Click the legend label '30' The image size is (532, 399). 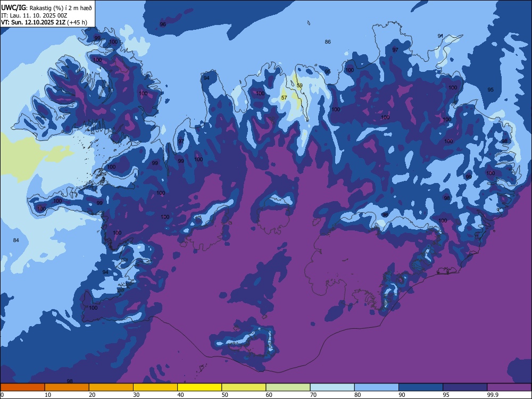tap(136, 395)
